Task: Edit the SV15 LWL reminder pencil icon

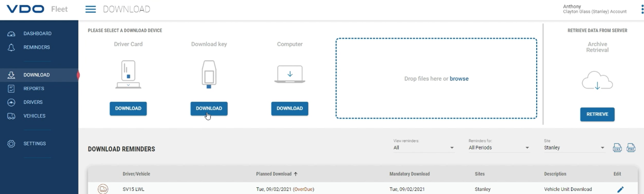Action: [620, 189]
